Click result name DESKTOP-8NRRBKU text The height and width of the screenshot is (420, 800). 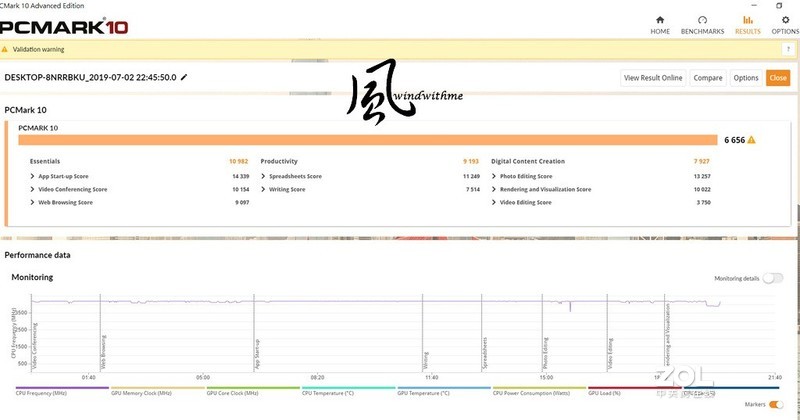pyautogui.click(x=90, y=78)
